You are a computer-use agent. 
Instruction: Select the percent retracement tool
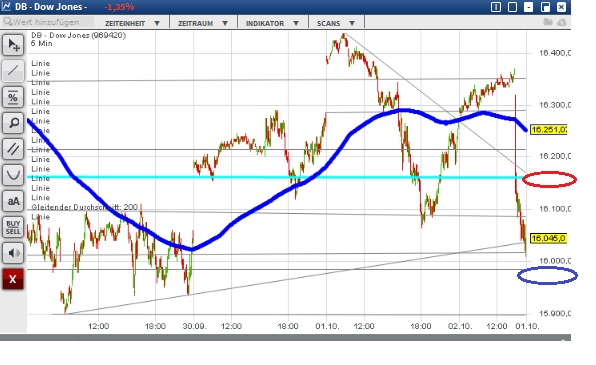click(13, 97)
